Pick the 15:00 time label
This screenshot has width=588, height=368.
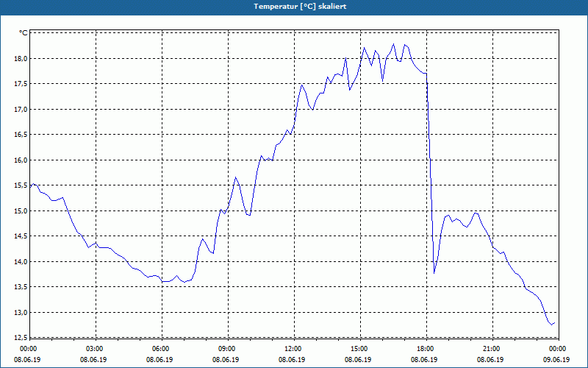coord(360,349)
